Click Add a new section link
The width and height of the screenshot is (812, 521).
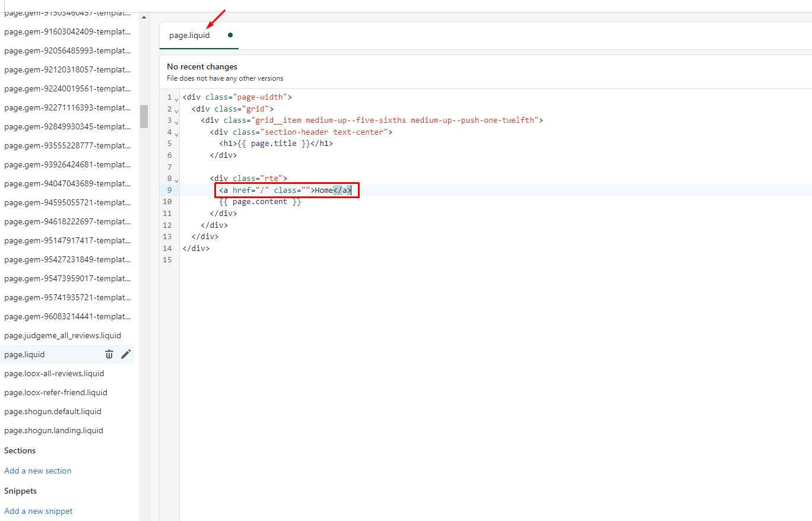(37, 471)
